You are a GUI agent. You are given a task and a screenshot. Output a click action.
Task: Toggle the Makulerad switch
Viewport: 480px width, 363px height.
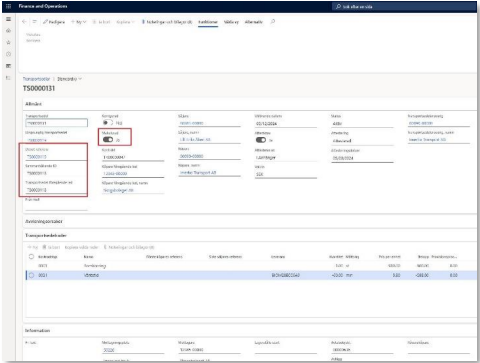coord(108,139)
